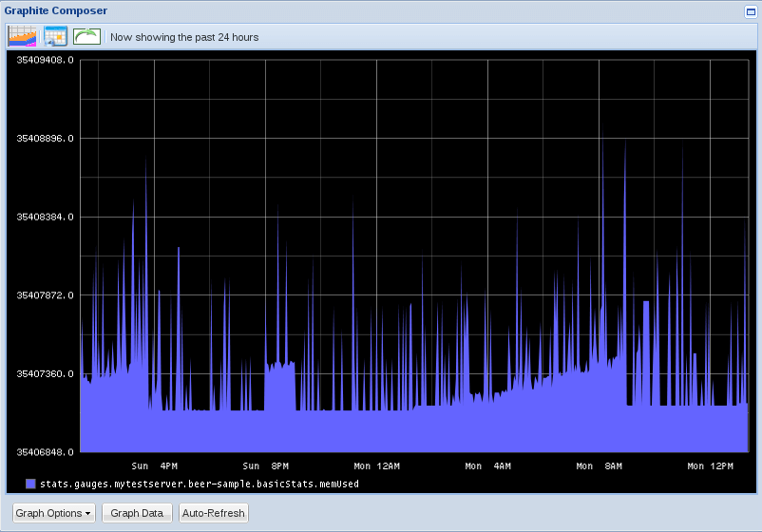The width and height of the screenshot is (762, 532).
Task: Click the memUsed metric name in the legend
Action: tap(199, 484)
